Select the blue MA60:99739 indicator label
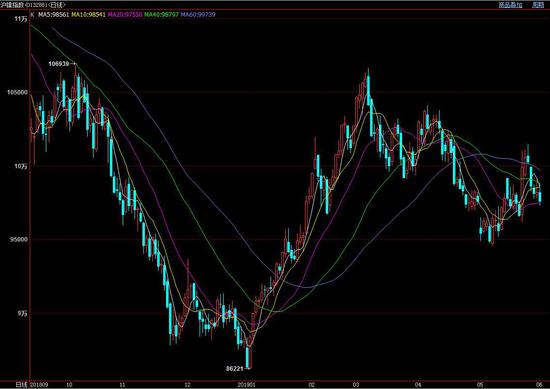Image resolution: width=550 pixels, height=389 pixels. [x=198, y=15]
